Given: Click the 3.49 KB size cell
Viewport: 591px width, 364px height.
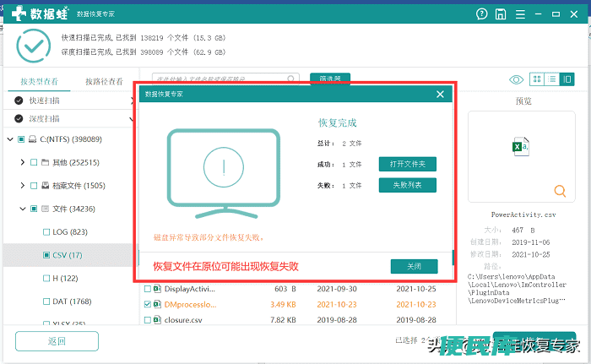Looking at the screenshot, I should [x=283, y=304].
